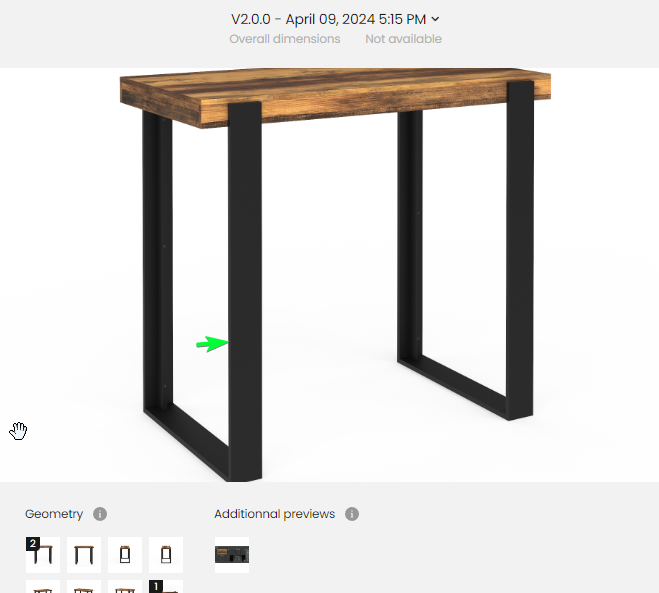The width and height of the screenshot is (659, 593).
Task: Click the Geometry section heading
Action: click(54, 514)
